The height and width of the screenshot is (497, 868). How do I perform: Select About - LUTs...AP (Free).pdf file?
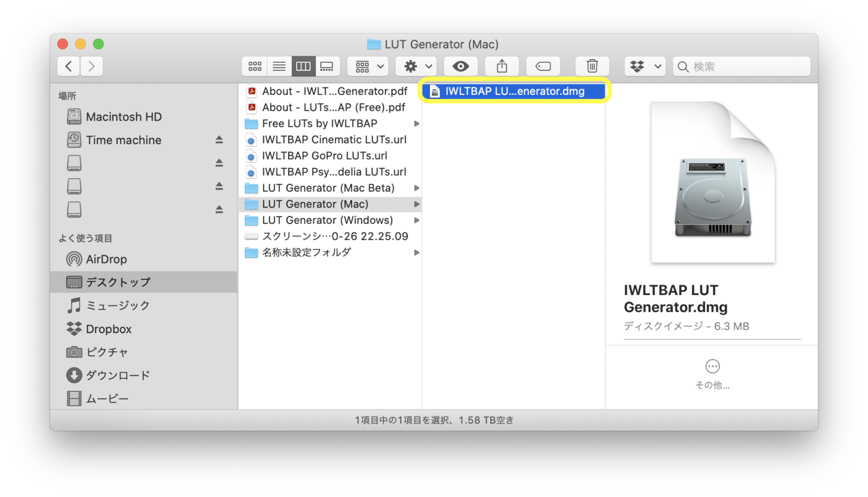tap(330, 107)
